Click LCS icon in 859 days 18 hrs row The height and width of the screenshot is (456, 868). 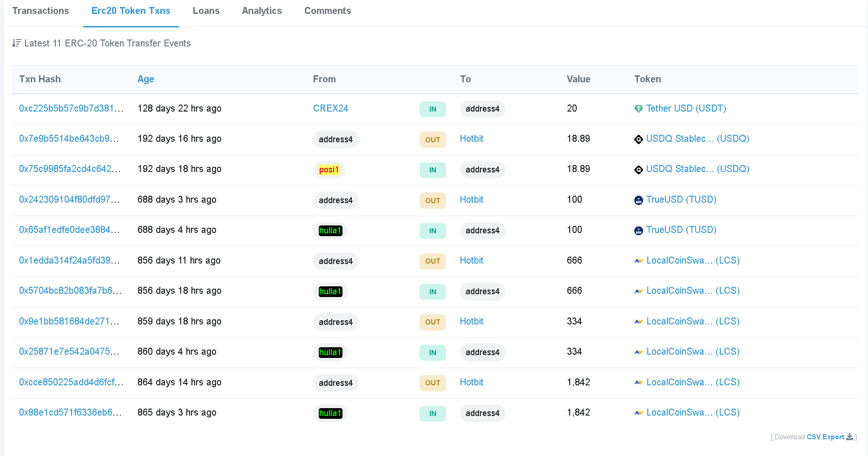(x=638, y=322)
